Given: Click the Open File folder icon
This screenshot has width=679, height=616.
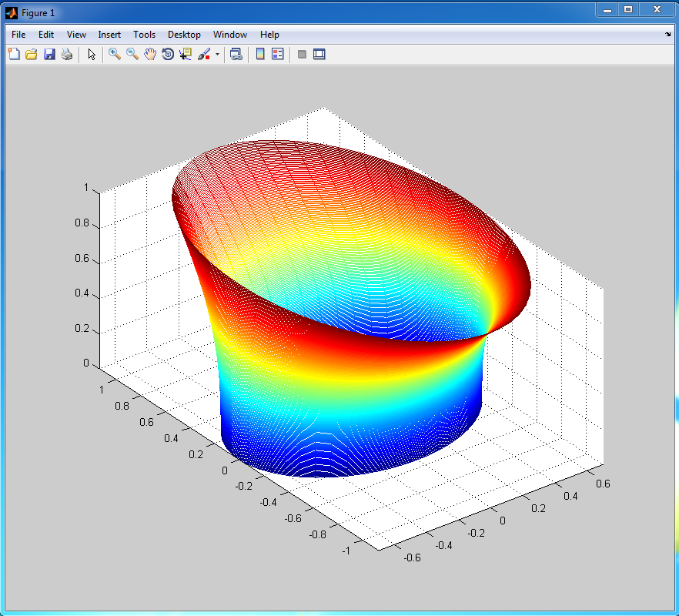Looking at the screenshot, I should point(32,54).
